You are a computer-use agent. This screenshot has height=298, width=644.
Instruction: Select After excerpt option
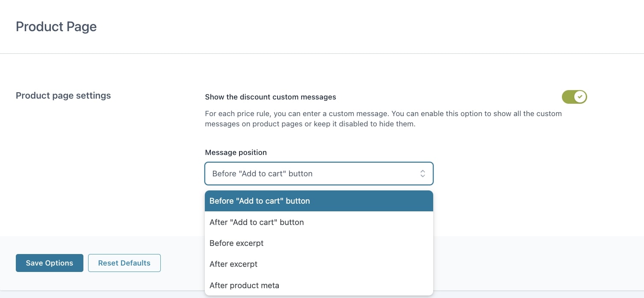[319, 264]
